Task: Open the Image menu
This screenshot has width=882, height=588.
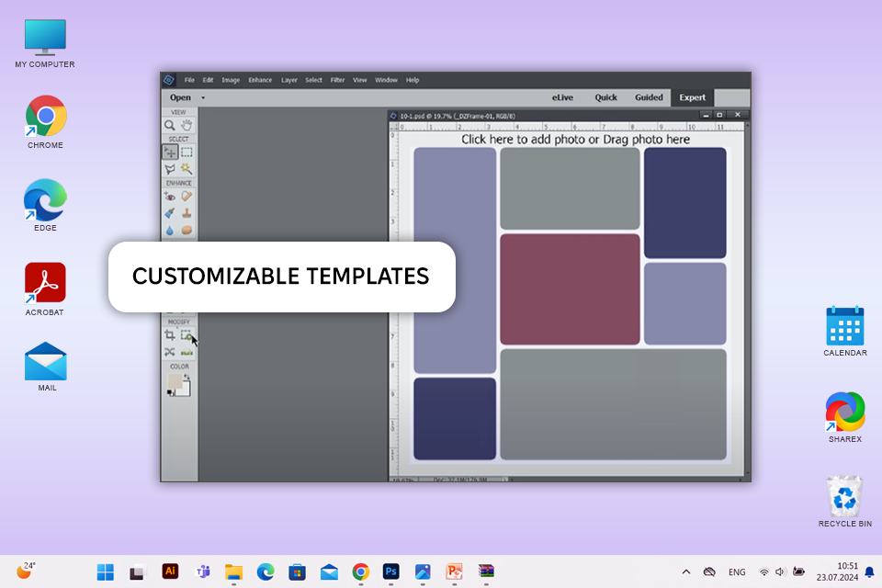Action: (231, 80)
